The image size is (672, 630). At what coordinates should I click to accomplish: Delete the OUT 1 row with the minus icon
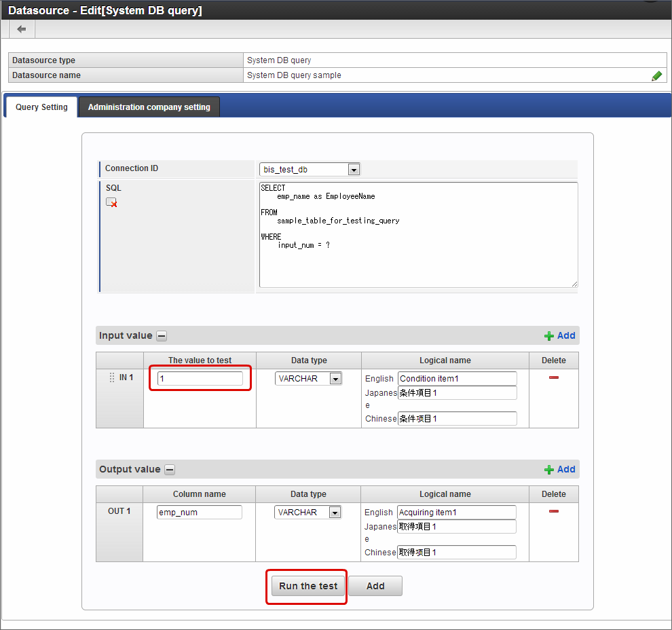(x=554, y=511)
